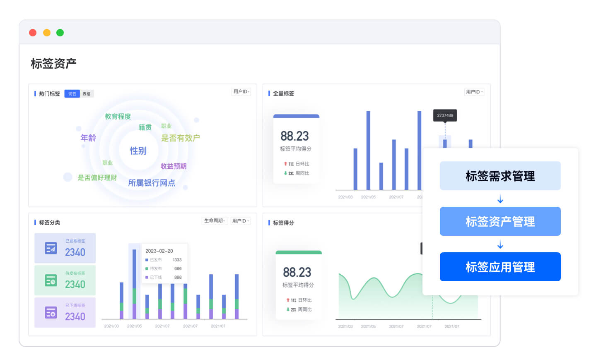Click the offline tags icon in purple card
This screenshot has width=613, height=364.
pyautogui.click(x=51, y=313)
